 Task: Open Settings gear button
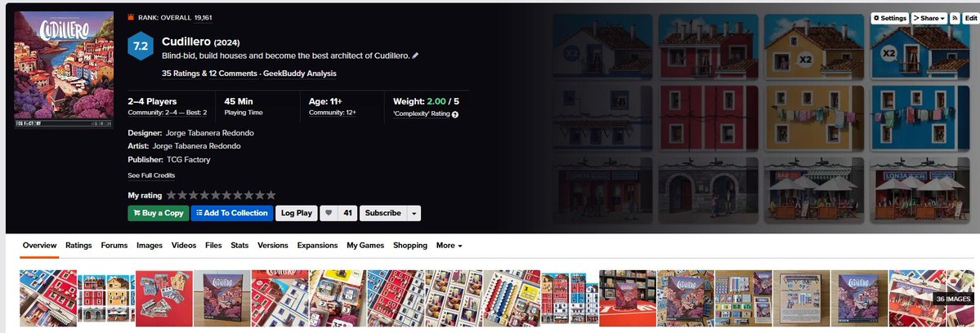tap(889, 18)
